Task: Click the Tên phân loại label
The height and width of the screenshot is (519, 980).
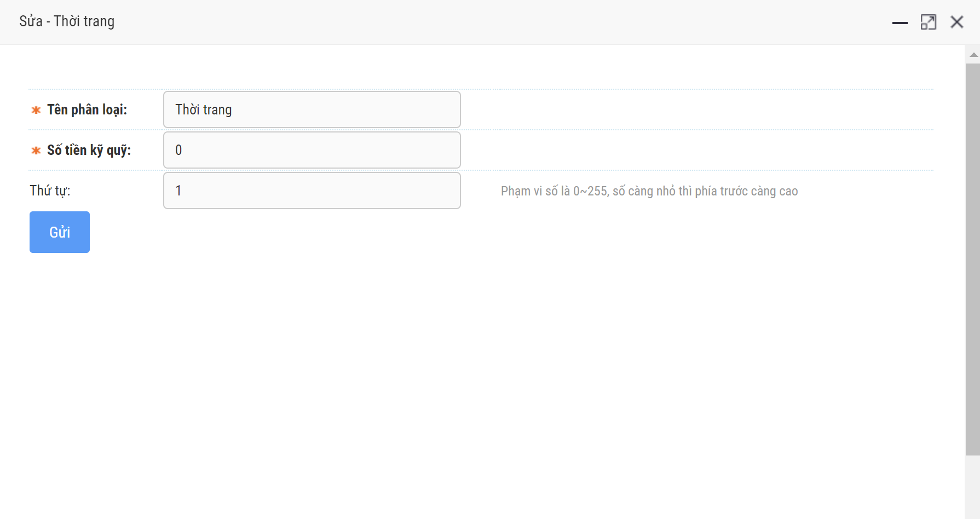Action: 87,109
